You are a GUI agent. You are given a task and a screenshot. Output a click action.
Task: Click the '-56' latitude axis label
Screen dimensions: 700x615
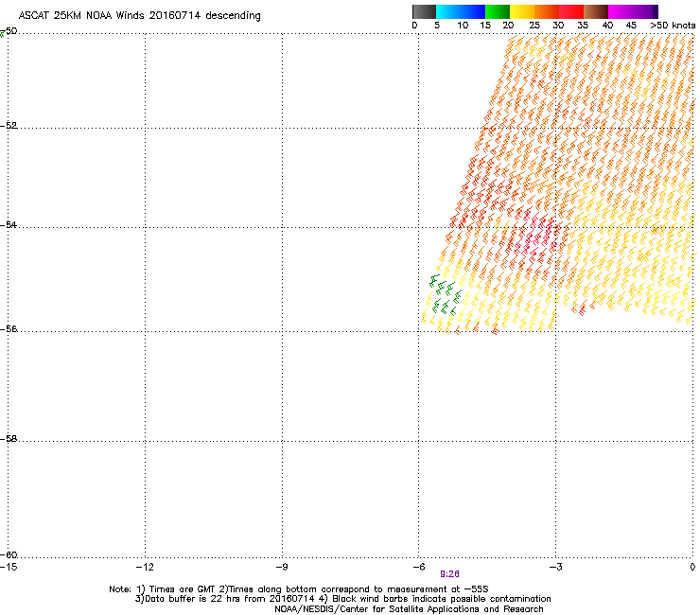pyautogui.click(x=9, y=328)
